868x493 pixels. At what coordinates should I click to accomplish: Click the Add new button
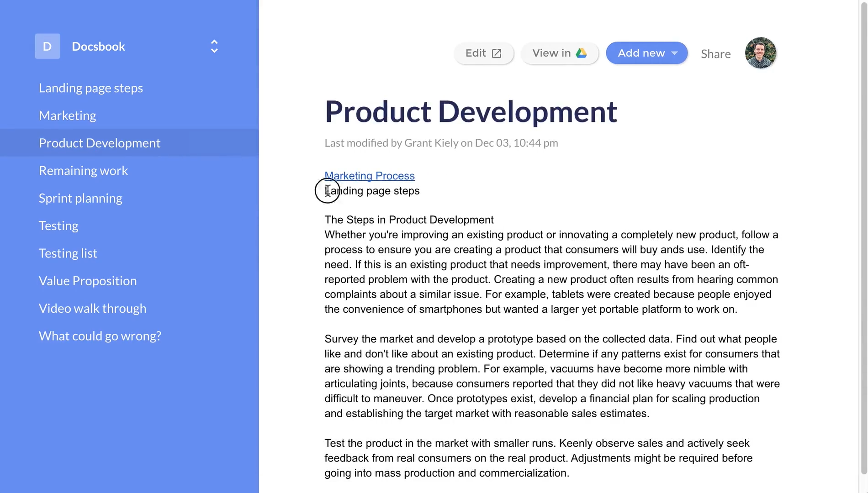point(646,53)
